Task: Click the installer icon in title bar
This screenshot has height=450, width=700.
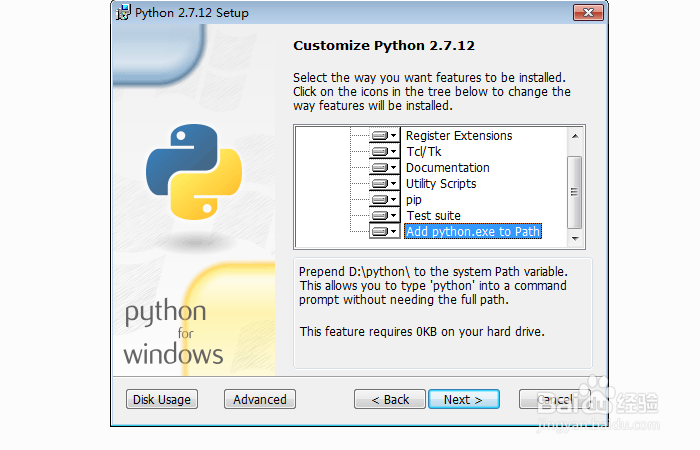Action: click(123, 12)
